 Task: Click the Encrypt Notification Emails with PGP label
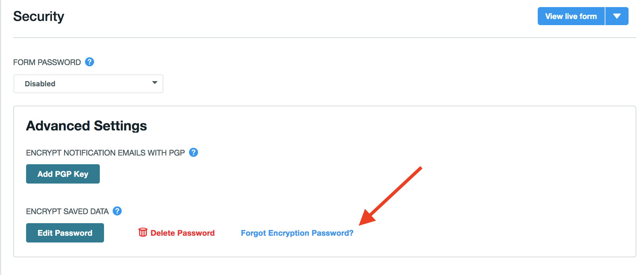(105, 153)
